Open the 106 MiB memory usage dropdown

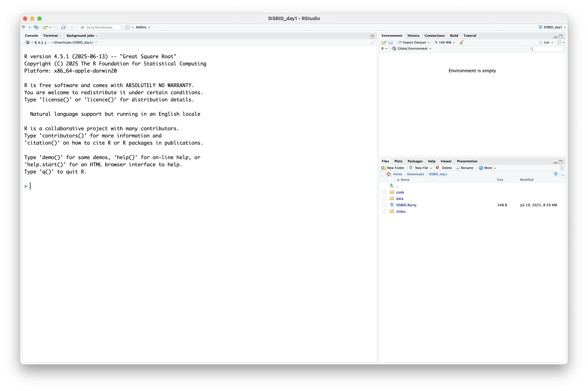coord(444,42)
